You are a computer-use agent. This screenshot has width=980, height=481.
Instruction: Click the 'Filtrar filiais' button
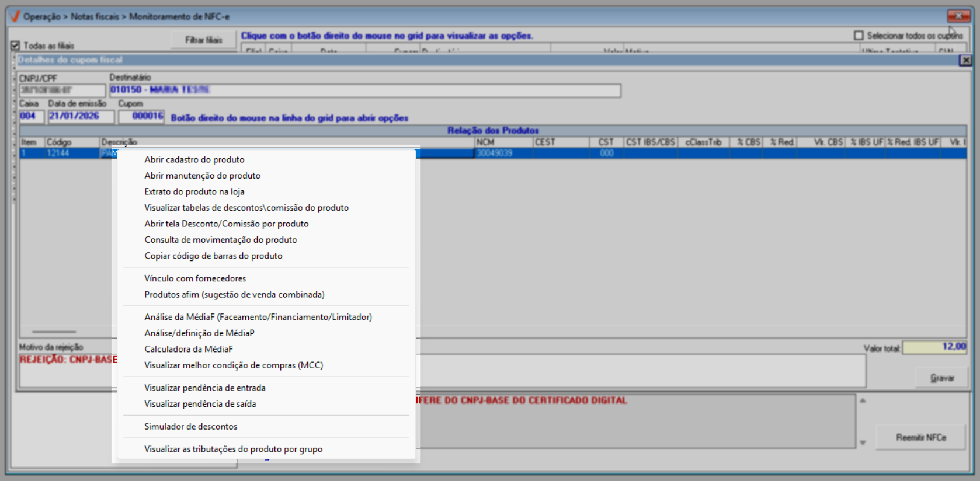[204, 40]
